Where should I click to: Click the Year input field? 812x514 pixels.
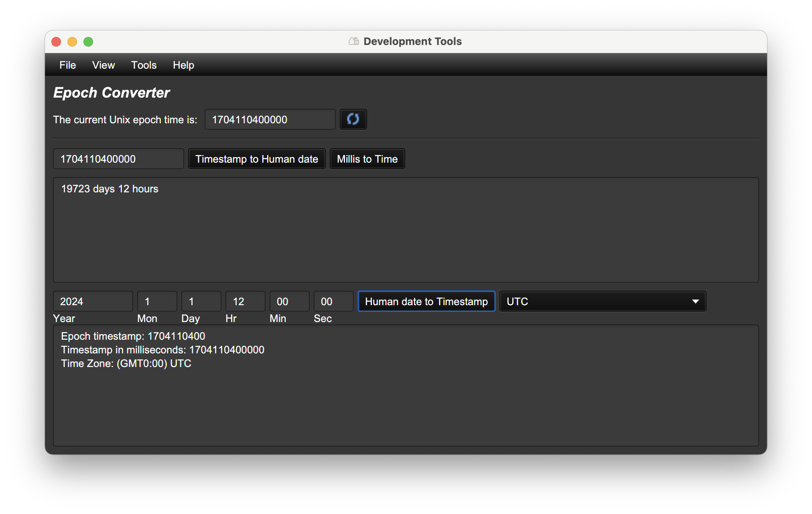93,302
